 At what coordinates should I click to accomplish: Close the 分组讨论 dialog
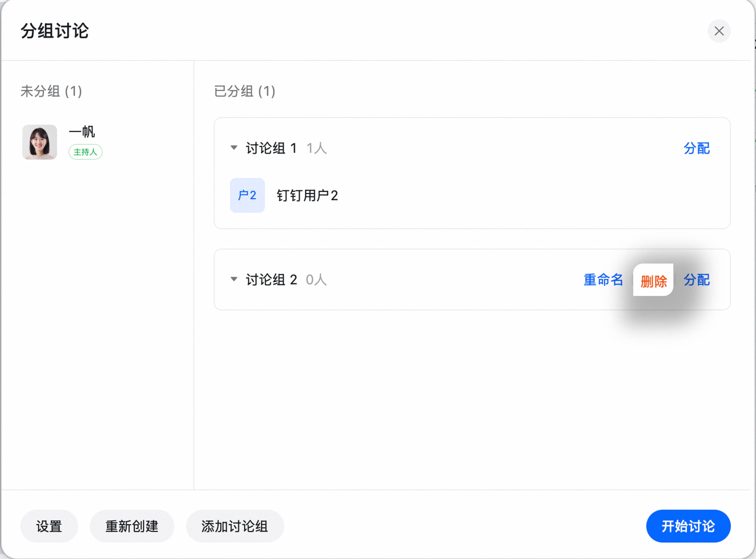point(719,31)
